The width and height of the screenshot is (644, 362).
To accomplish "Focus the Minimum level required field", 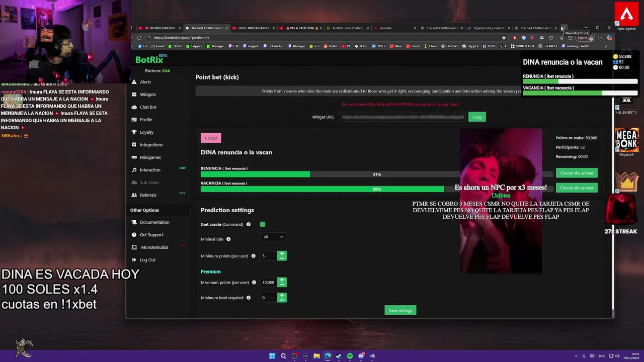I will pyautogui.click(x=269, y=298).
